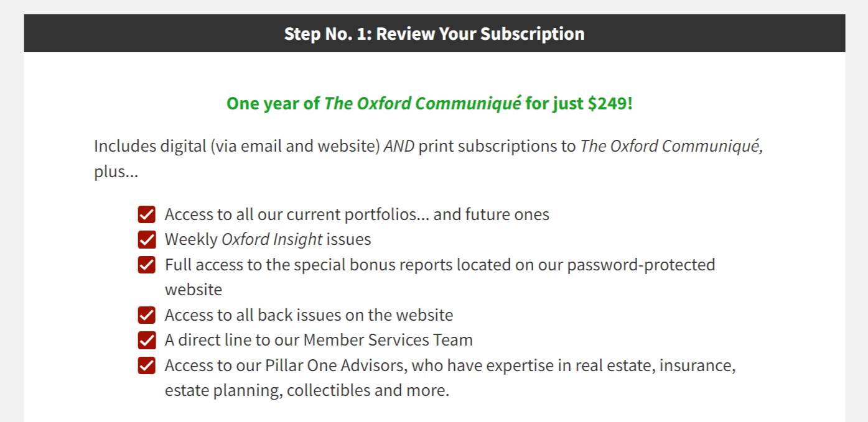Click 'estate planning, collectibles and more.' line
Image resolution: width=868 pixels, height=422 pixels.
tap(307, 390)
